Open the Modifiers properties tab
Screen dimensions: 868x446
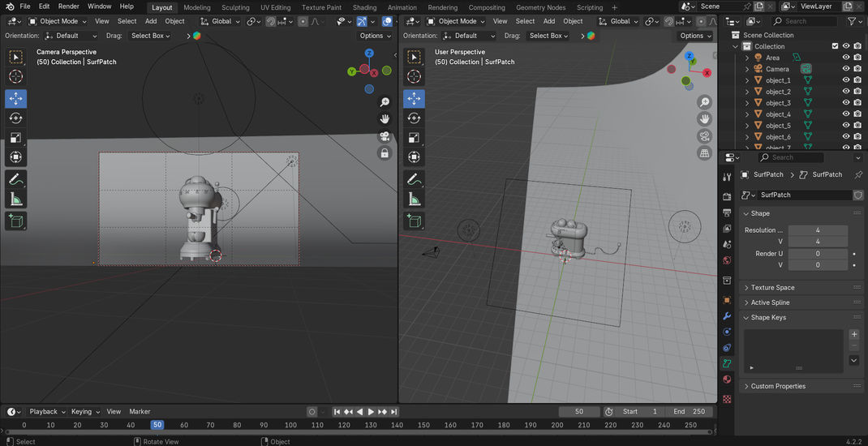(727, 315)
